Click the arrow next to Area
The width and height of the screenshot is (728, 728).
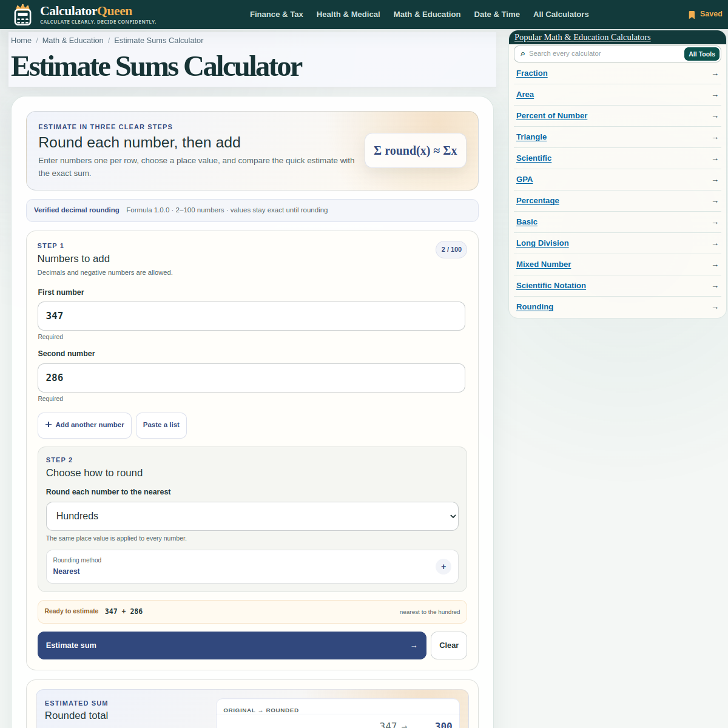point(715,95)
